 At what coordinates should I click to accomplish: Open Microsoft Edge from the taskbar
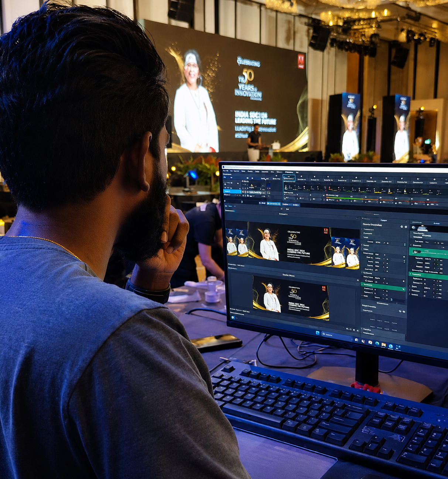point(377,343)
